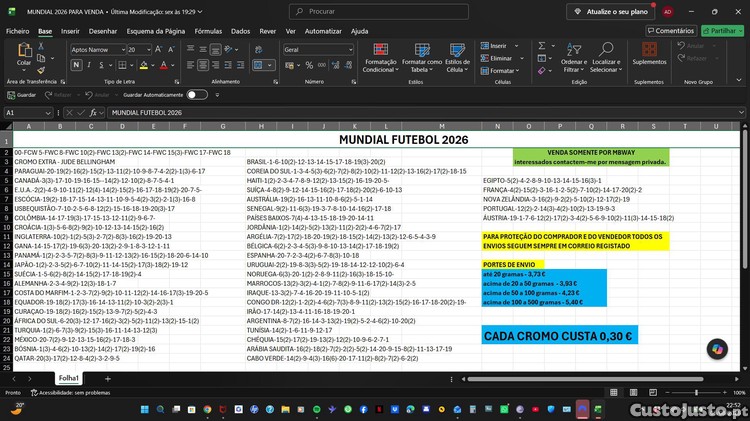
Task: Decrease font size with the smaller A icon
Action: click(x=171, y=49)
